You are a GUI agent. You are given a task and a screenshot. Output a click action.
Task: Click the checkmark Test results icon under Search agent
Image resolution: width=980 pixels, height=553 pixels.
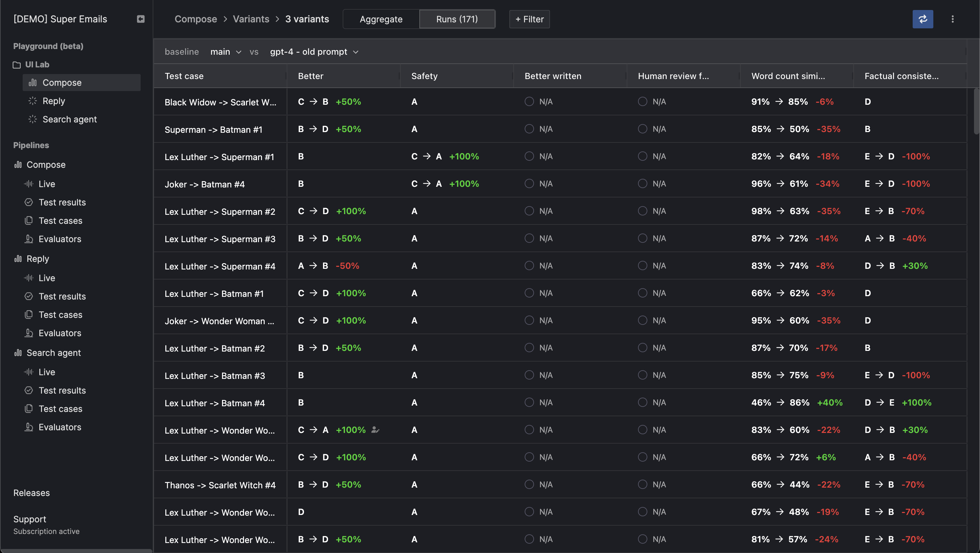tap(29, 390)
